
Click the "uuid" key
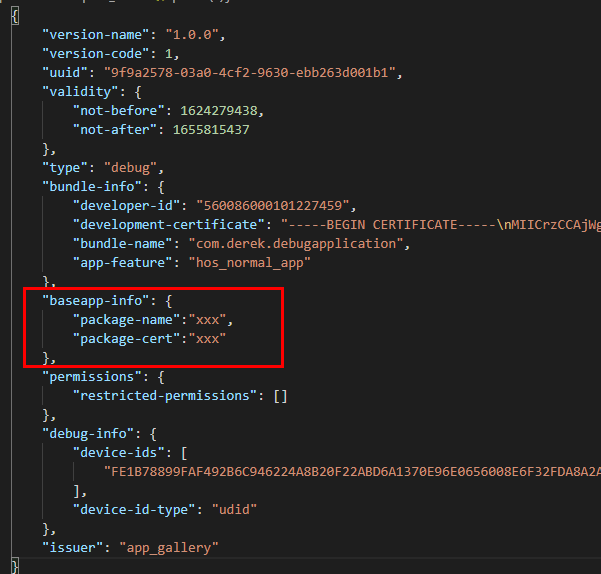click(x=65, y=73)
